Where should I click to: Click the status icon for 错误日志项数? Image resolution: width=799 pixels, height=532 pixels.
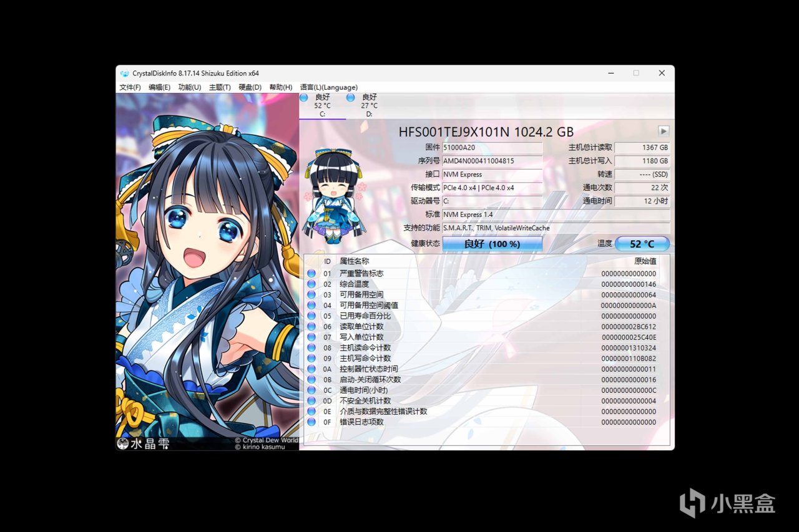[311, 422]
